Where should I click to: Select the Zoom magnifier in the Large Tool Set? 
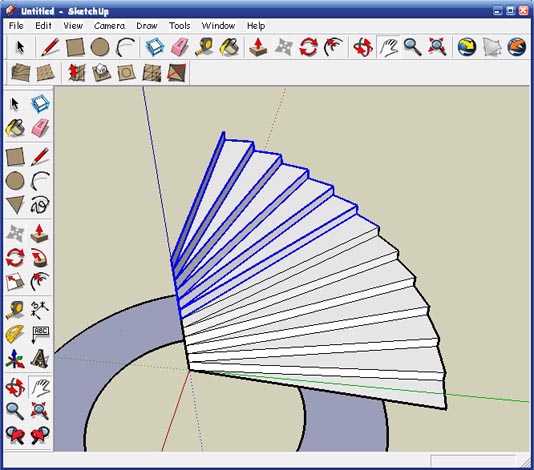[x=15, y=411]
